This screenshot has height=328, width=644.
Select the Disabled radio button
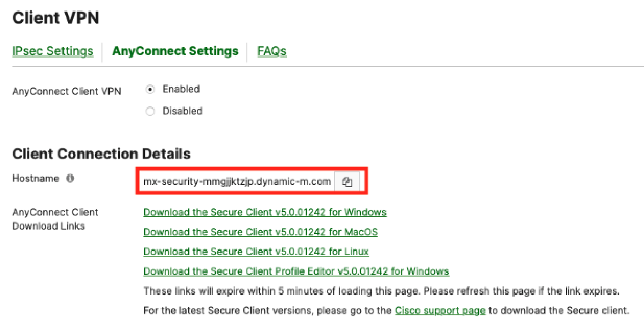pyautogui.click(x=150, y=111)
